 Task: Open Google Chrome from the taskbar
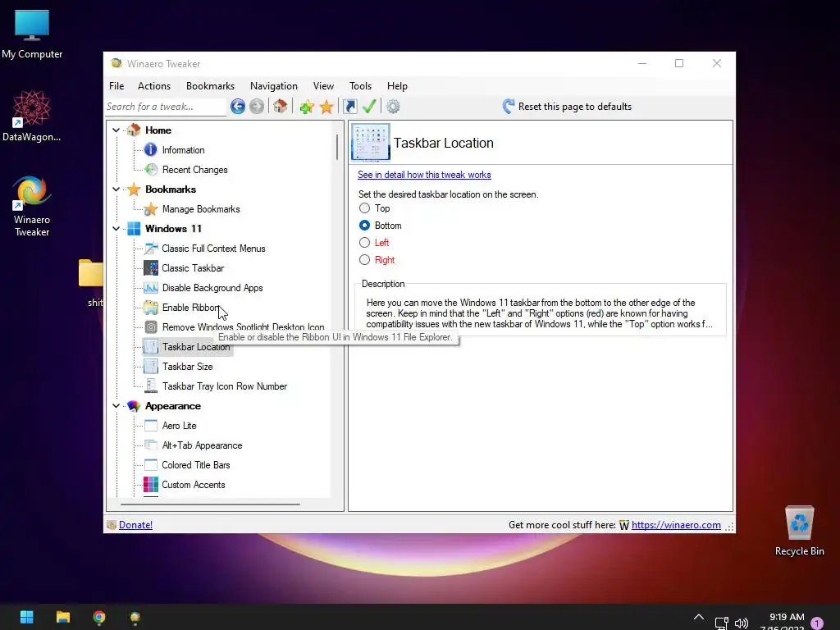(x=99, y=617)
